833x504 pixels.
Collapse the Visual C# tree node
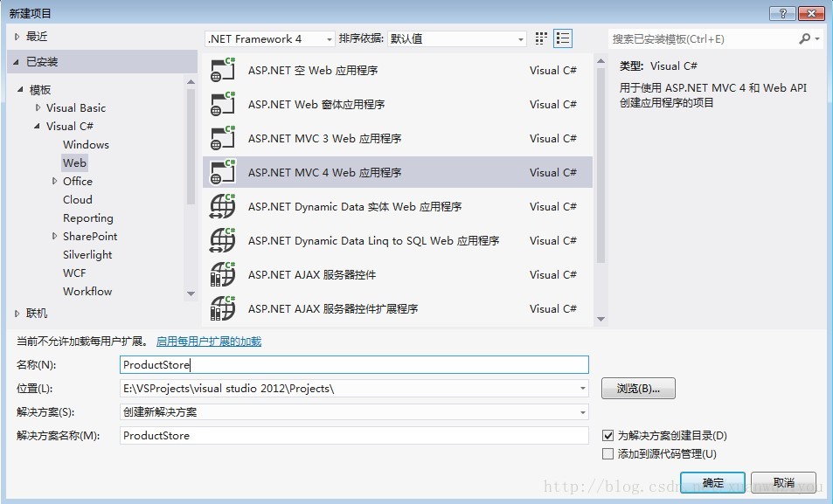(37, 127)
